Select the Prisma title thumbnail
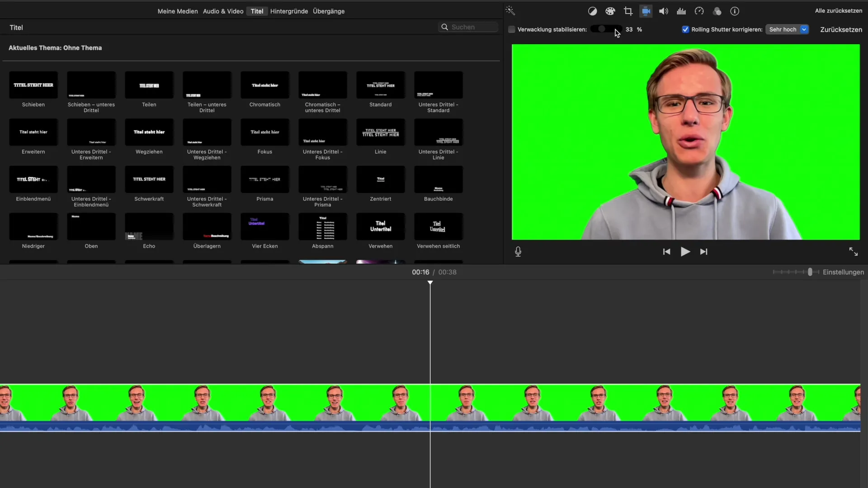This screenshot has width=868, height=488. tap(265, 179)
